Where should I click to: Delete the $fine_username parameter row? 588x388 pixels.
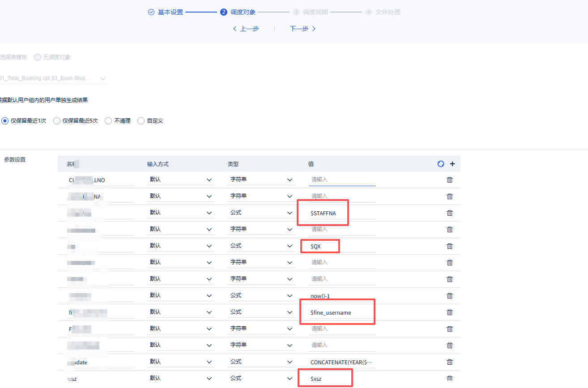pyautogui.click(x=450, y=312)
